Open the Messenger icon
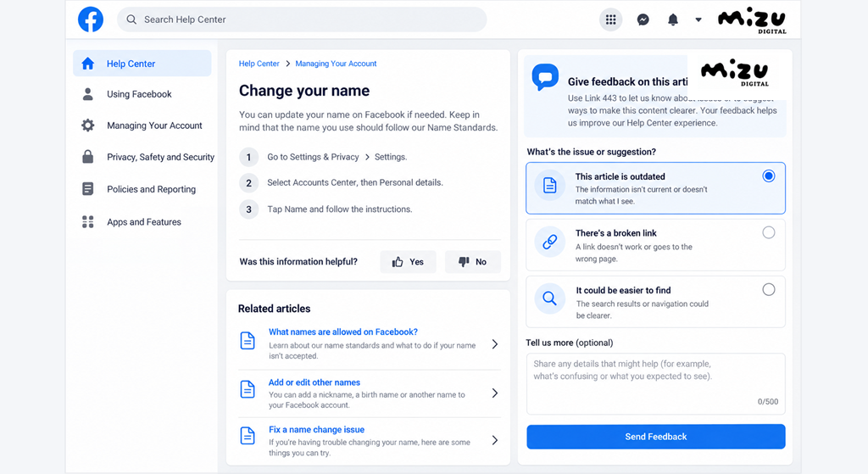 (x=643, y=20)
